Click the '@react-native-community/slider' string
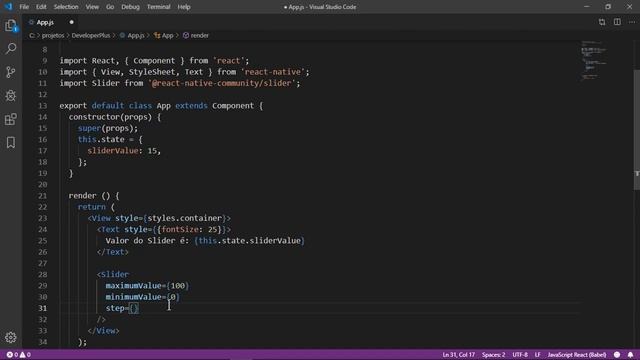Screen dimensions: 640x360 tap(222, 83)
